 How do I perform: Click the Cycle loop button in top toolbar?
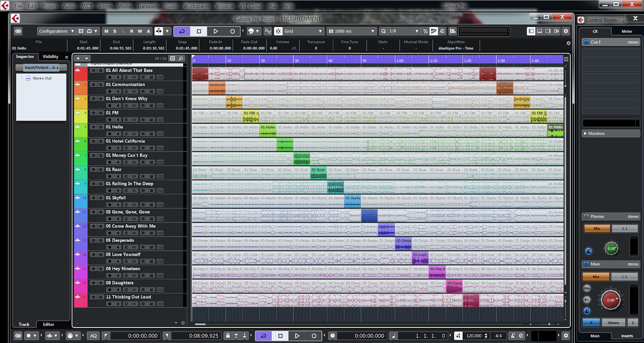(182, 31)
